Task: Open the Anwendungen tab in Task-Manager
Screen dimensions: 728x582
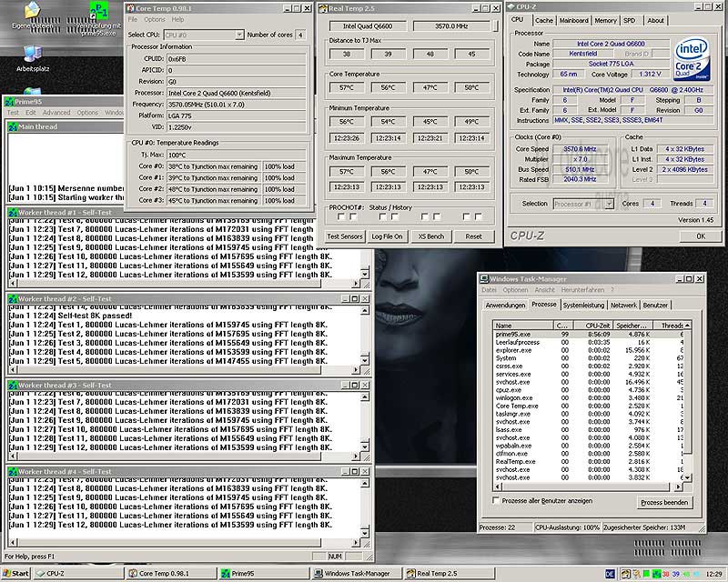Action: 505,305
